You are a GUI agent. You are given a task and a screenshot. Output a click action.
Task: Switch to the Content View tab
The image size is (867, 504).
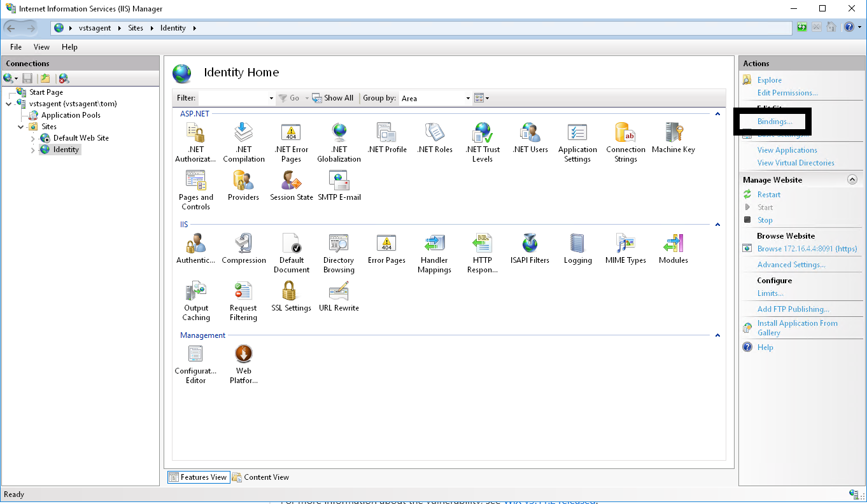tap(260, 477)
